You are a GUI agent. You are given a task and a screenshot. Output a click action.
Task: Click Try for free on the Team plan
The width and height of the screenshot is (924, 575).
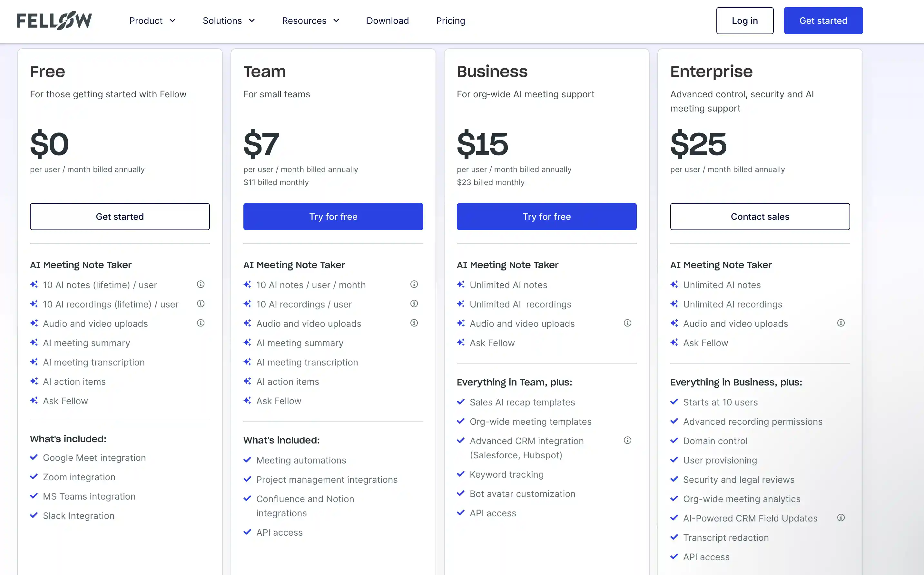click(x=333, y=216)
